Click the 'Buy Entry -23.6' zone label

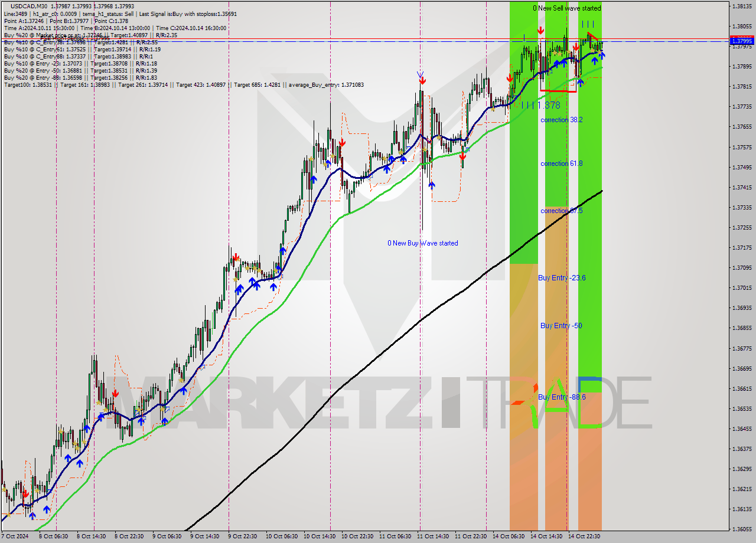(x=562, y=278)
